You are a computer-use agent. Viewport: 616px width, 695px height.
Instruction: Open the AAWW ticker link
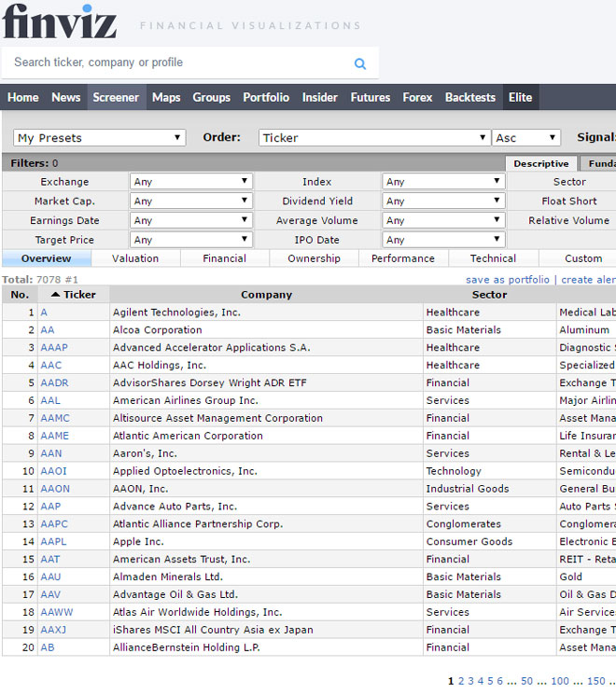pyautogui.click(x=57, y=612)
